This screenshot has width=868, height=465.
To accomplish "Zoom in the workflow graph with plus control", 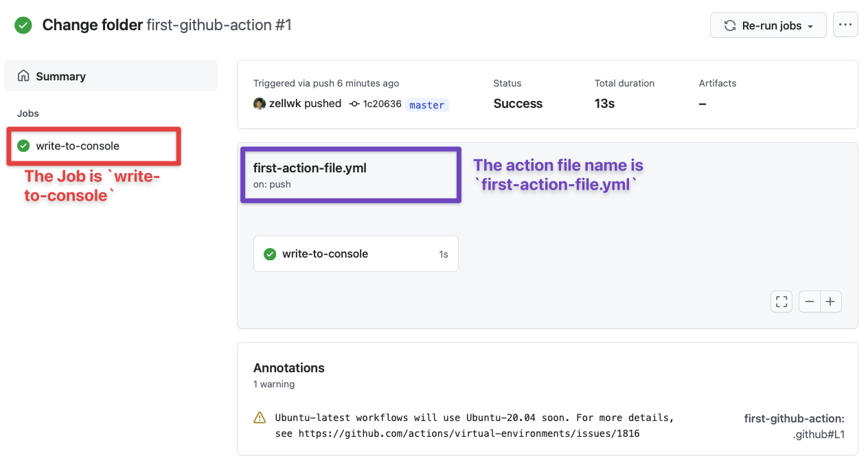I will coord(831,302).
